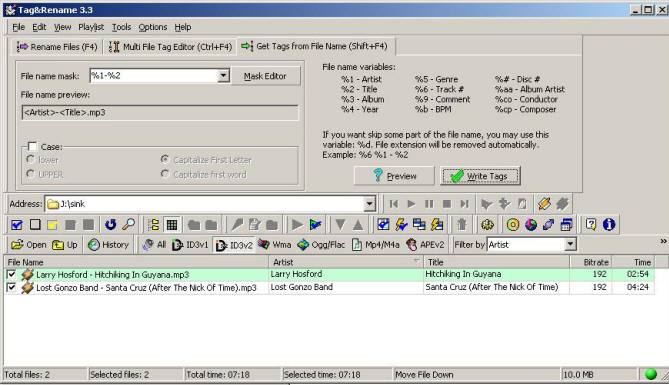Stop playback in the player controls
This screenshot has width=669, height=385.
(447, 204)
